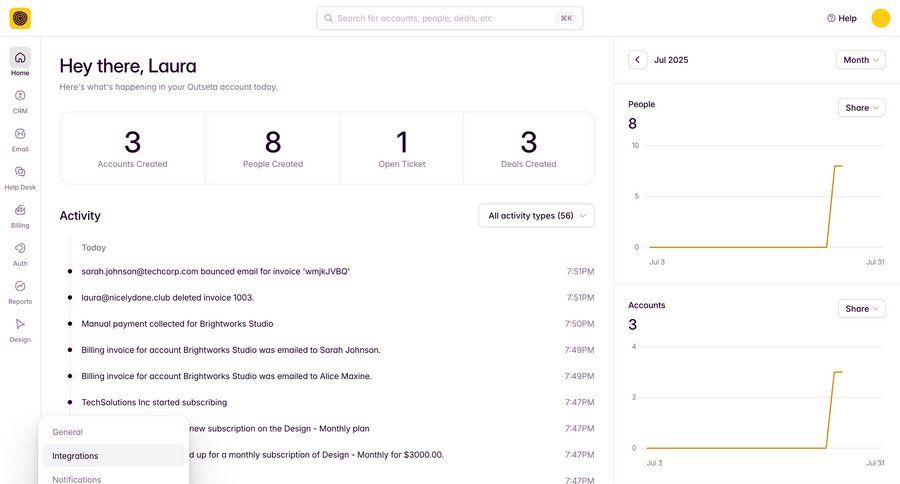
Task: Click Manual payment collected for Brightworks activity
Action: [177, 324]
